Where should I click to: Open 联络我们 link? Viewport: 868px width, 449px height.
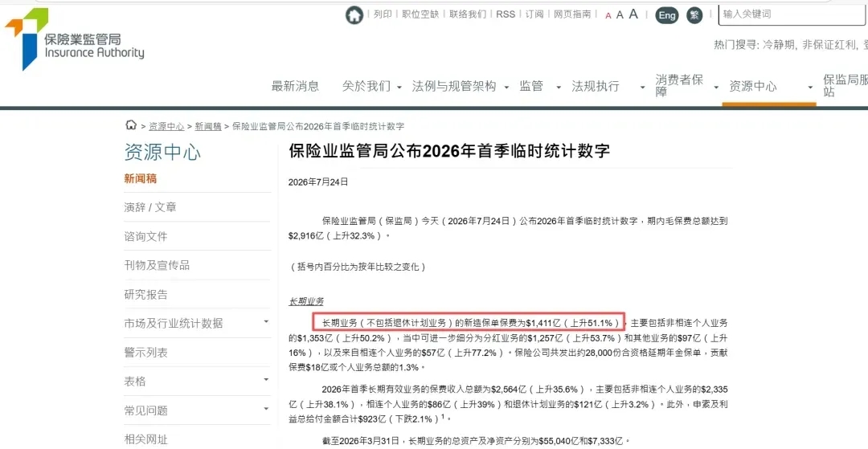point(468,14)
